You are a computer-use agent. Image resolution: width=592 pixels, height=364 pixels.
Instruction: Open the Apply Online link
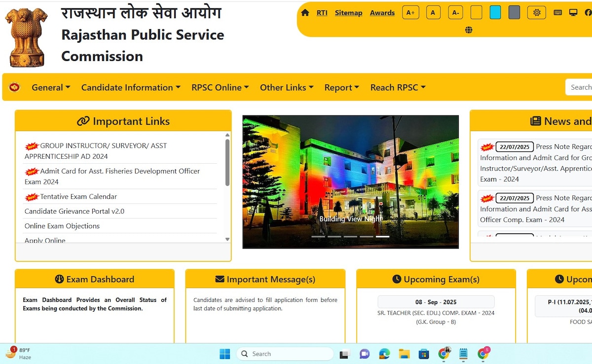click(x=45, y=240)
